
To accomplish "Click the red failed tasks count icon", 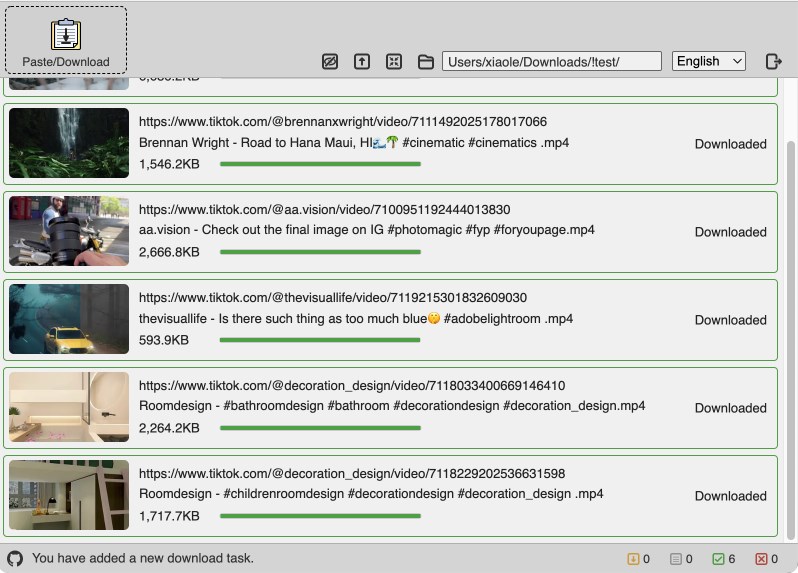I will [x=761, y=559].
